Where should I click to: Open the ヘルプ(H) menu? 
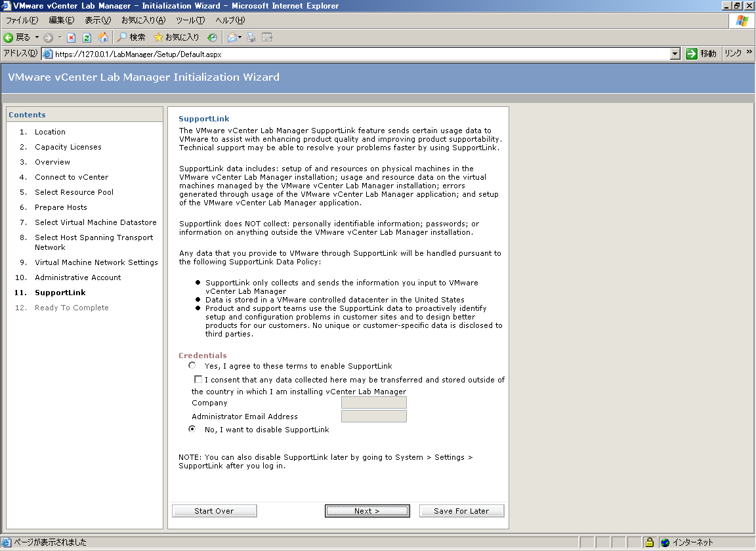230,20
